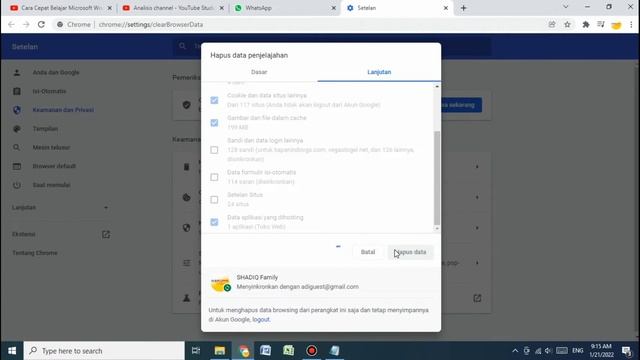This screenshot has height=360, width=640.
Task: Click the dialog list scrollbar thumb
Action: (437, 178)
